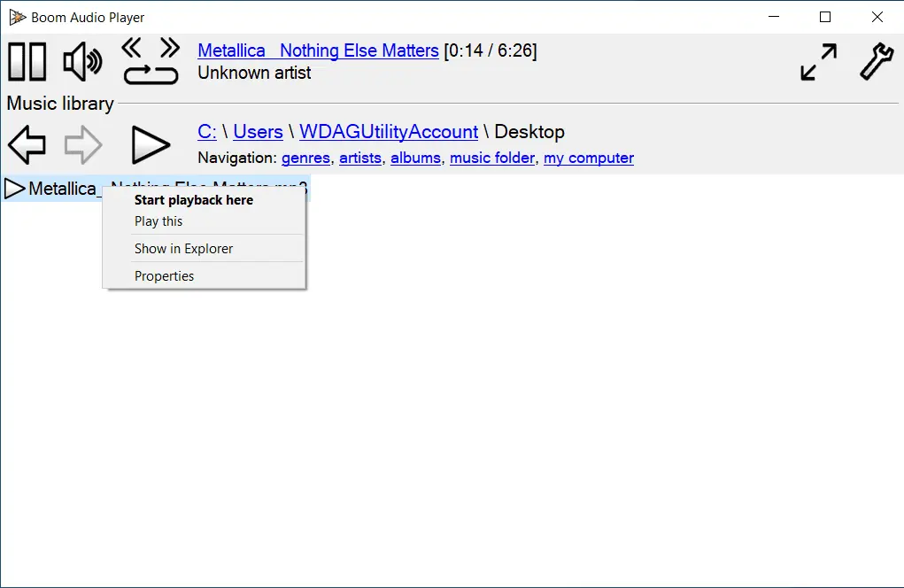
Task: Open the volume speaker control
Action: click(82, 62)
